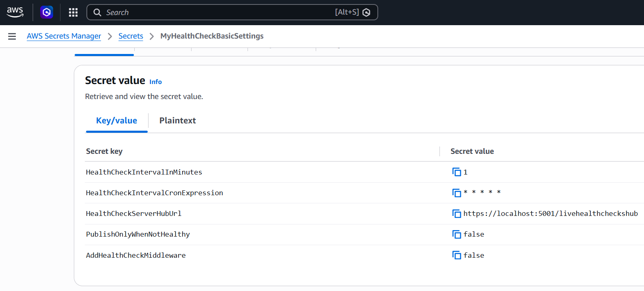This screenshot has width=644, height=291.
Task: Click the Secret value column header
Action: pyautogui.click(x=472, y=151)
